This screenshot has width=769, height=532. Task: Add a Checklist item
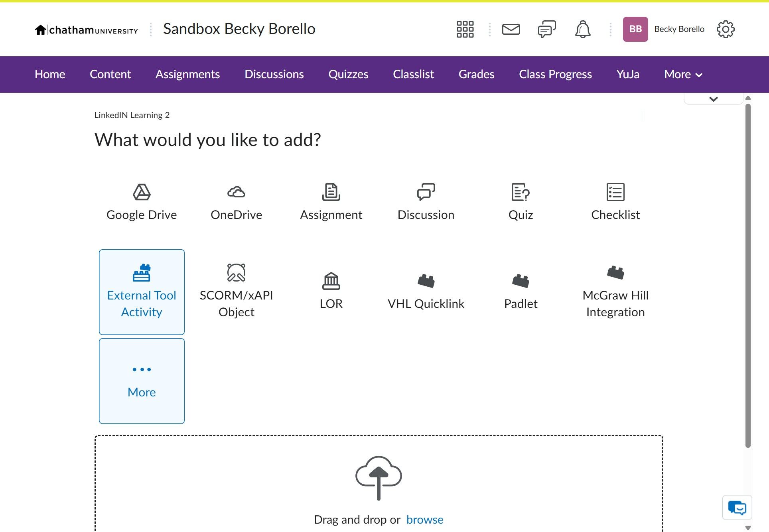pos(615,202)
